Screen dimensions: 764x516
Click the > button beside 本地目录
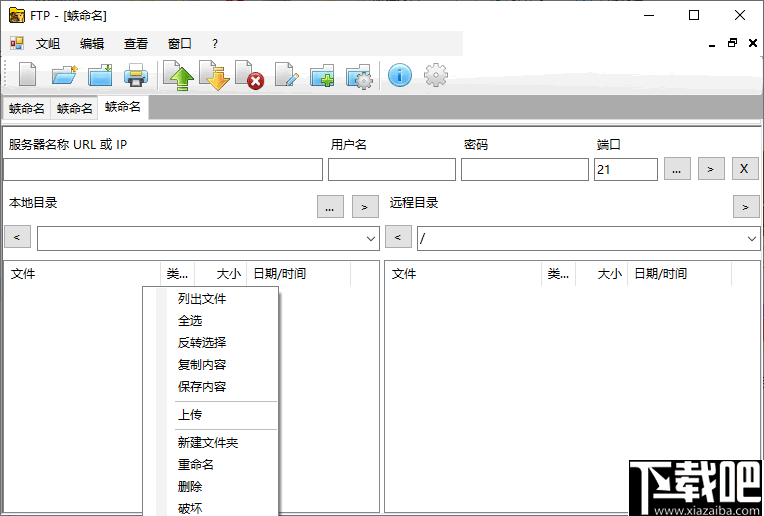[365, 207]
